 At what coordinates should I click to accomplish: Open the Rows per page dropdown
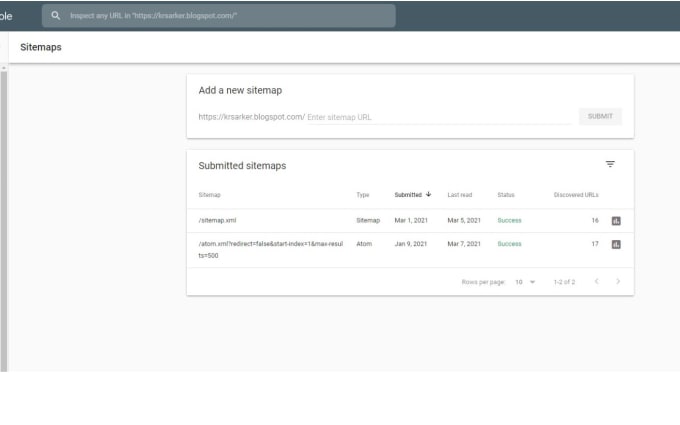click(525, 282)
